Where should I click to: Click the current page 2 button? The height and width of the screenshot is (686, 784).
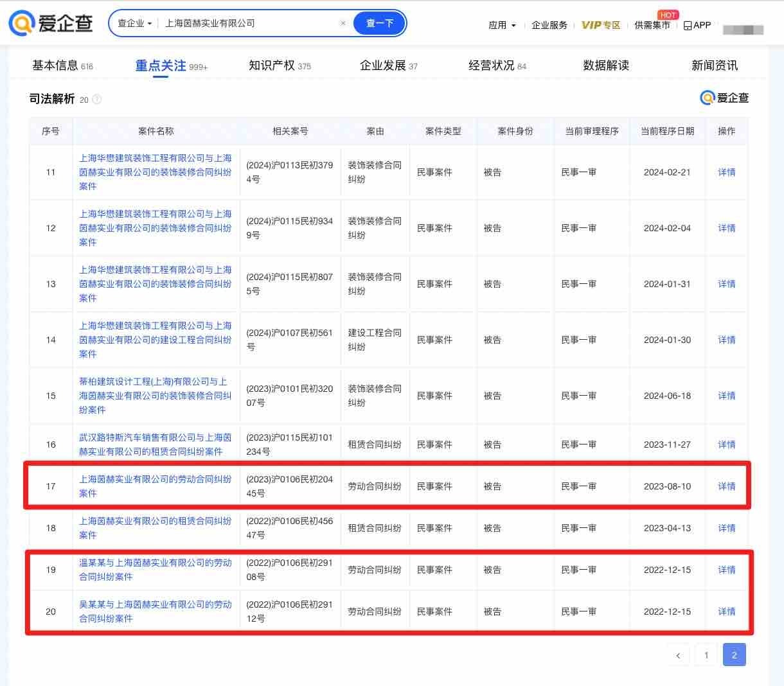[735, 655]
